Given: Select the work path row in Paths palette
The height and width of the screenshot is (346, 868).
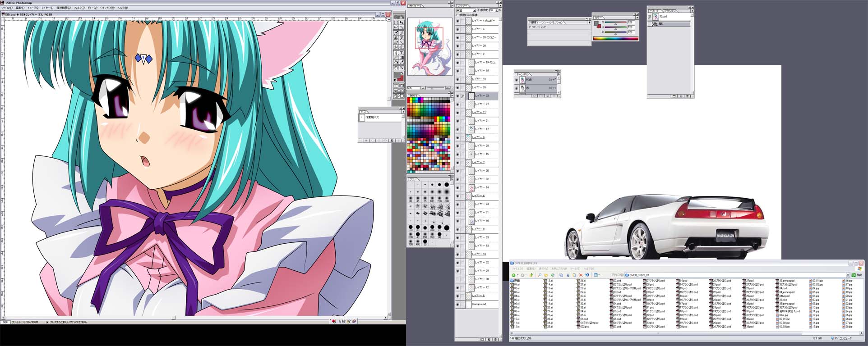Looking at the screenshot, I should click(380, 118).
